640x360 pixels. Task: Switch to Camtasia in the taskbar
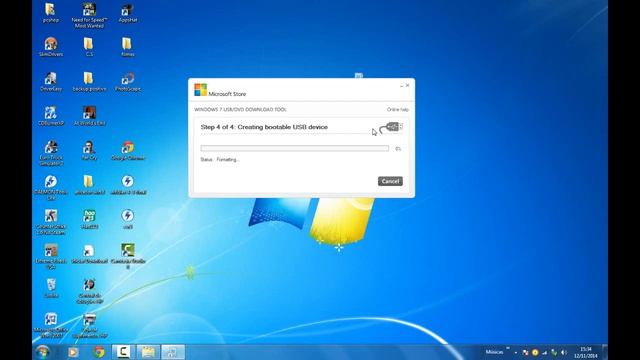pos(123,352)
